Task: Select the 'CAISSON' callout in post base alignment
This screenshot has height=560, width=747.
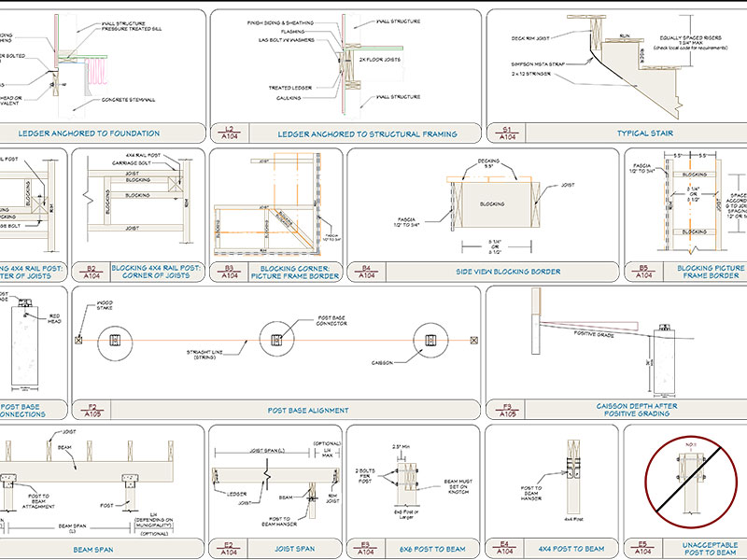Action: (382, 363)
